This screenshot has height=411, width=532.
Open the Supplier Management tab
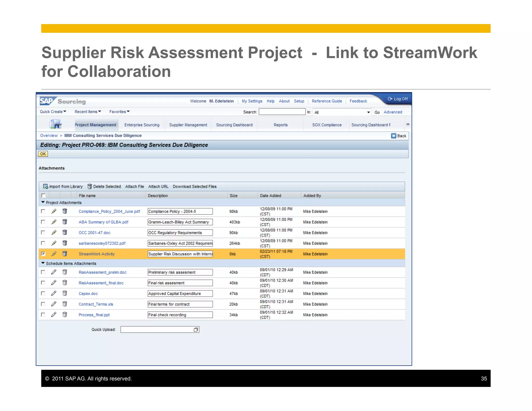point(188,125)
